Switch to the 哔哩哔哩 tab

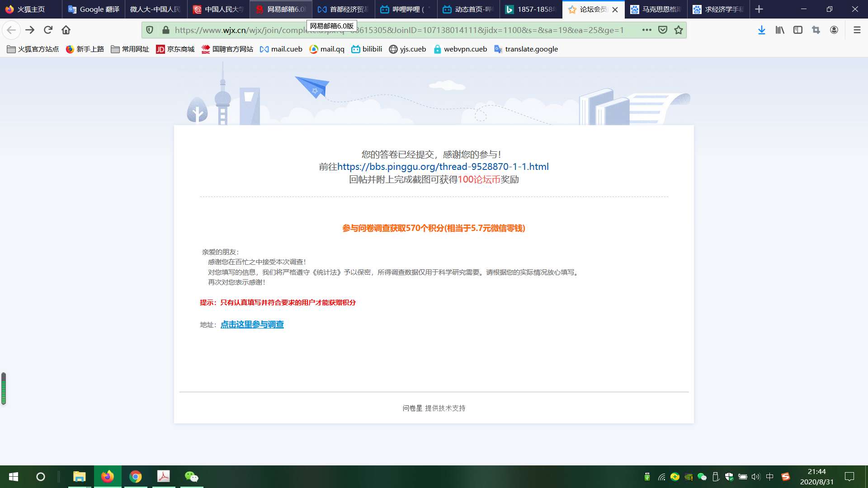point(406,9)
